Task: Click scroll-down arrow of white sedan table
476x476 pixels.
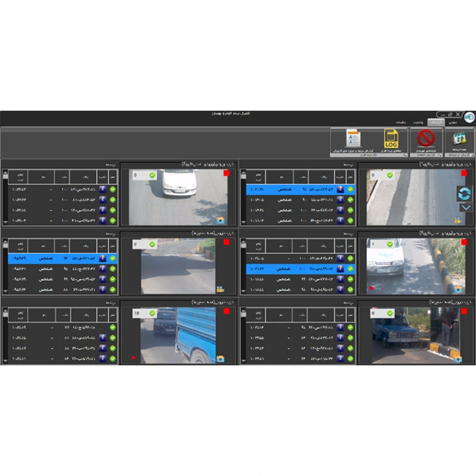Action: (x=5, y=222)
